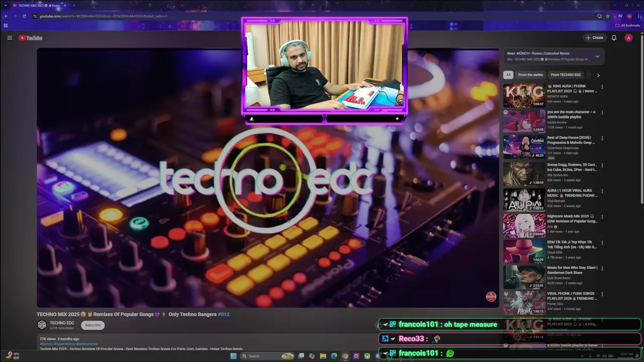Open the media control icon in Chrome toolbar
644x362 pixels.
[x=620, y=16]
